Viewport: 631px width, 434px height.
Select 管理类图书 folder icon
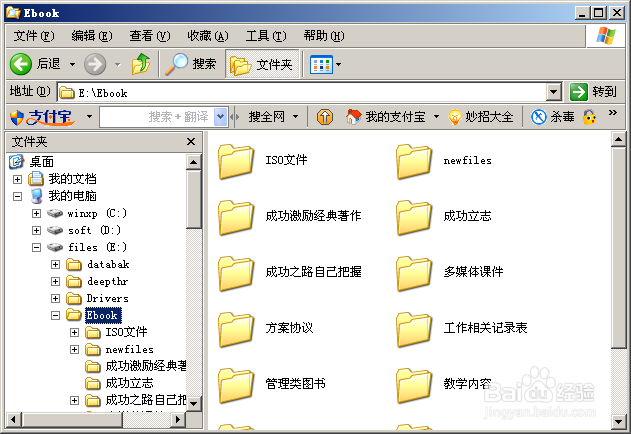pyautogui.click(x=236, y=385)
